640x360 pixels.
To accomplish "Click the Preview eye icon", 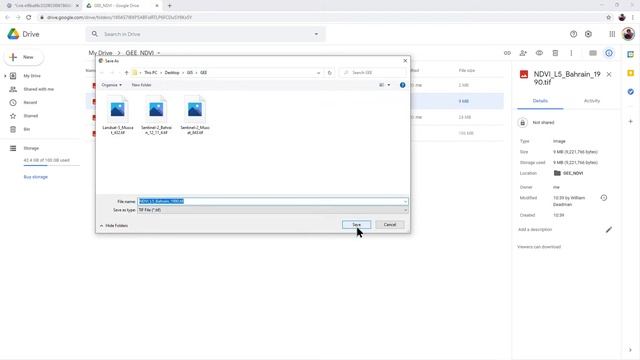I will click(x=539, y=53).
